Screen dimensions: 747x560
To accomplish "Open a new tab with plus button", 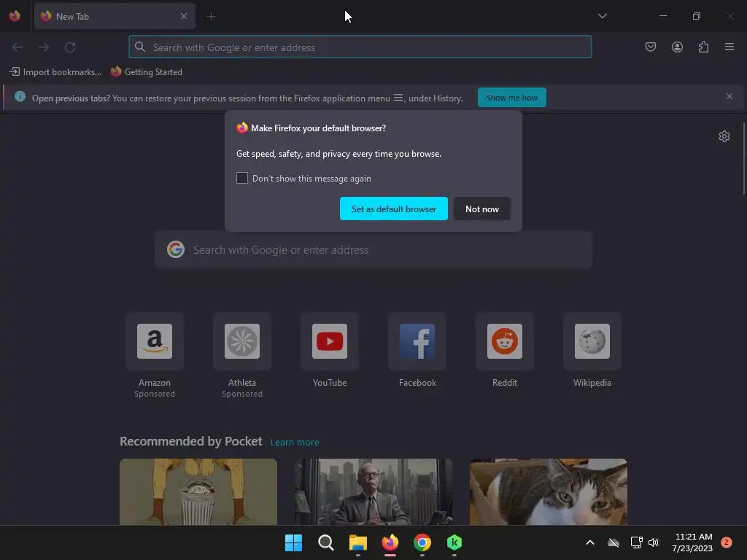I will pyautogui.click(x=212, y=17).
